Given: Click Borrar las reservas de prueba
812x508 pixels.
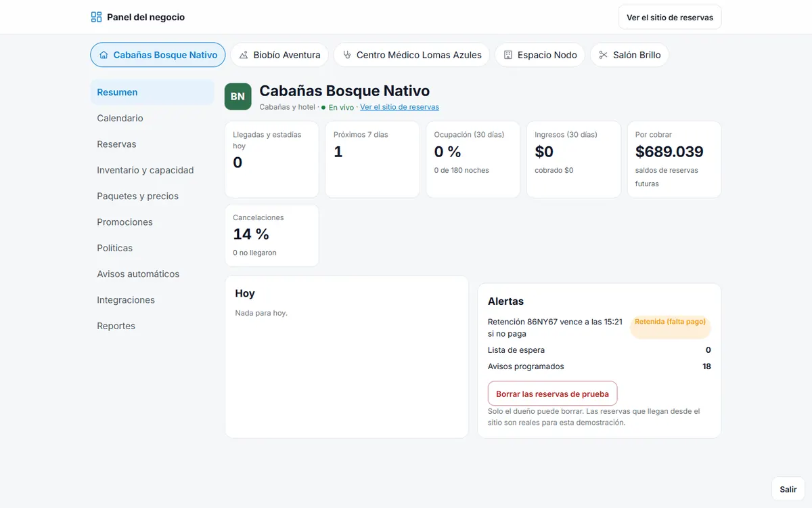Looking at the screenshot, I should coord(552,394).
